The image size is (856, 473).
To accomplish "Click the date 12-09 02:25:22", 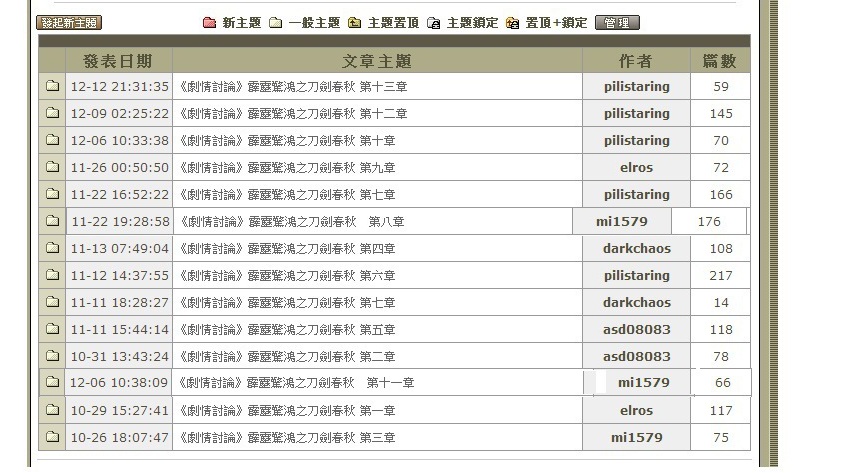I will tap(120, 114).
